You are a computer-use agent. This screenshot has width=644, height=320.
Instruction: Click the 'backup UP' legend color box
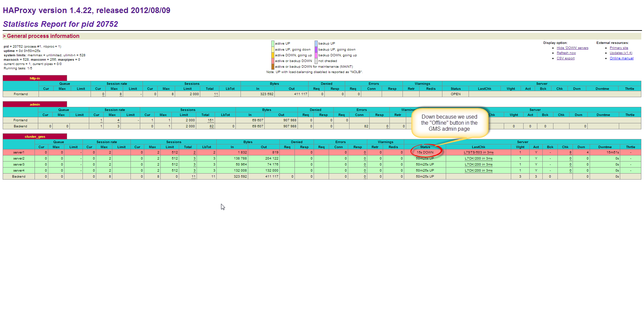click(316, 44)
